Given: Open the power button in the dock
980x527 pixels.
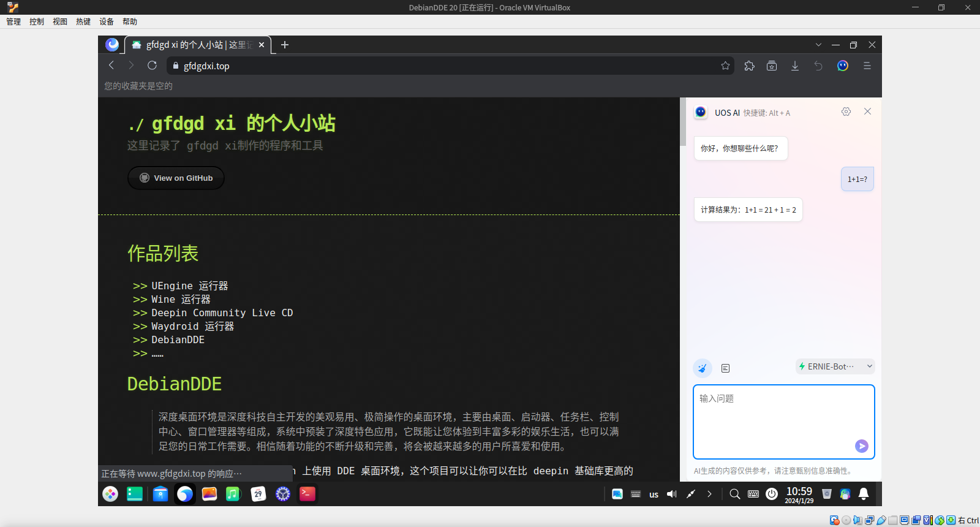Looking at the screenshot, I should [x=772, y=494].
